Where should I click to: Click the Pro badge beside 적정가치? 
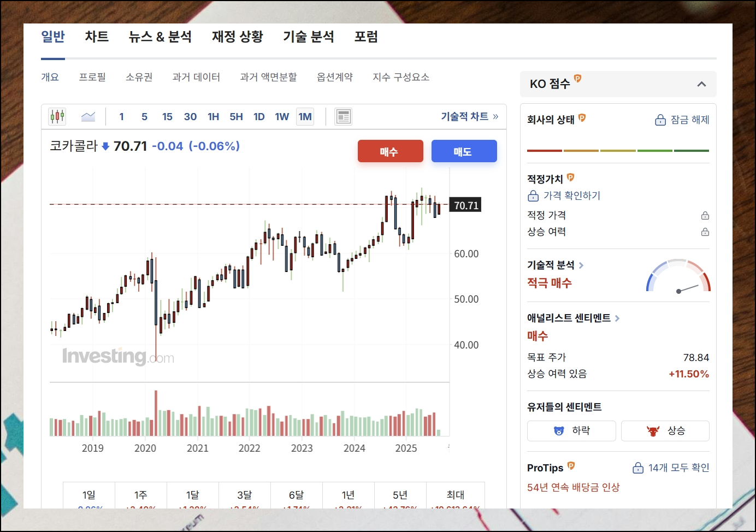pyautogui.click(x=570, y=177)
